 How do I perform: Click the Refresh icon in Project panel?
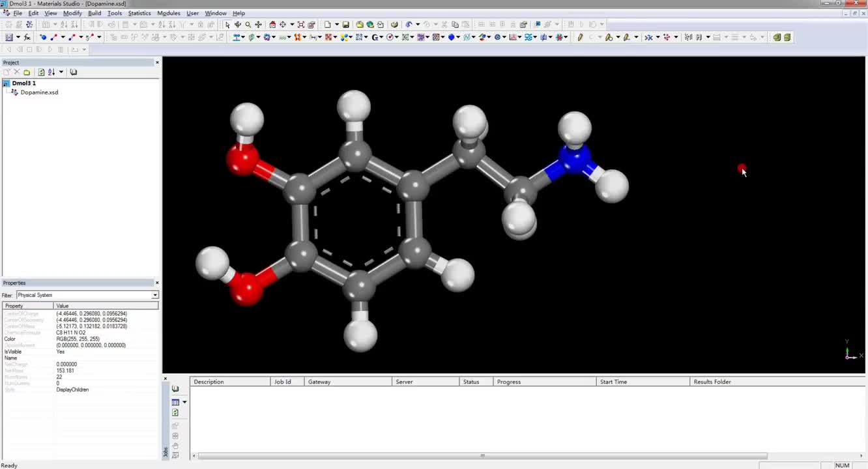click(x=41, y=72)
